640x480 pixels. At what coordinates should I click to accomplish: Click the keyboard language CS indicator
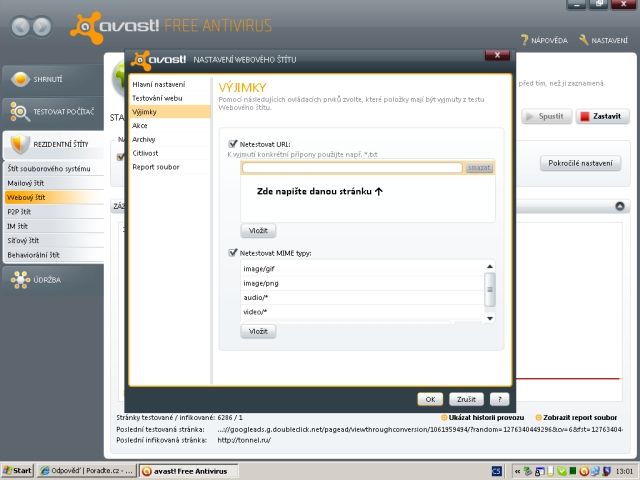pos(497,471)
